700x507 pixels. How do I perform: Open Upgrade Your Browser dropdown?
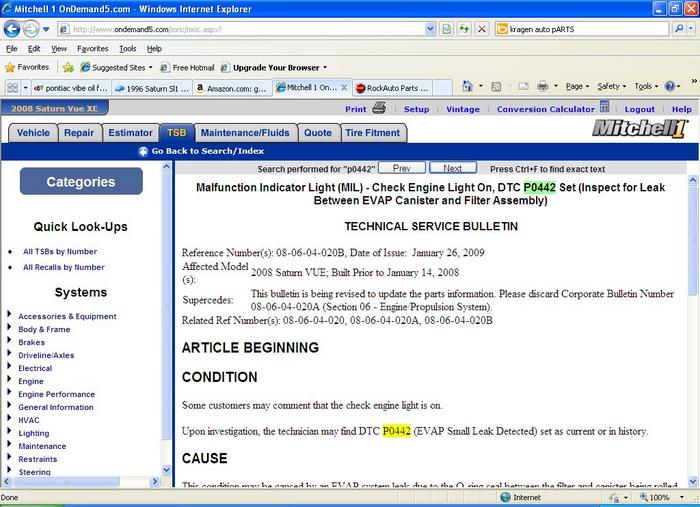coord(274,68)
